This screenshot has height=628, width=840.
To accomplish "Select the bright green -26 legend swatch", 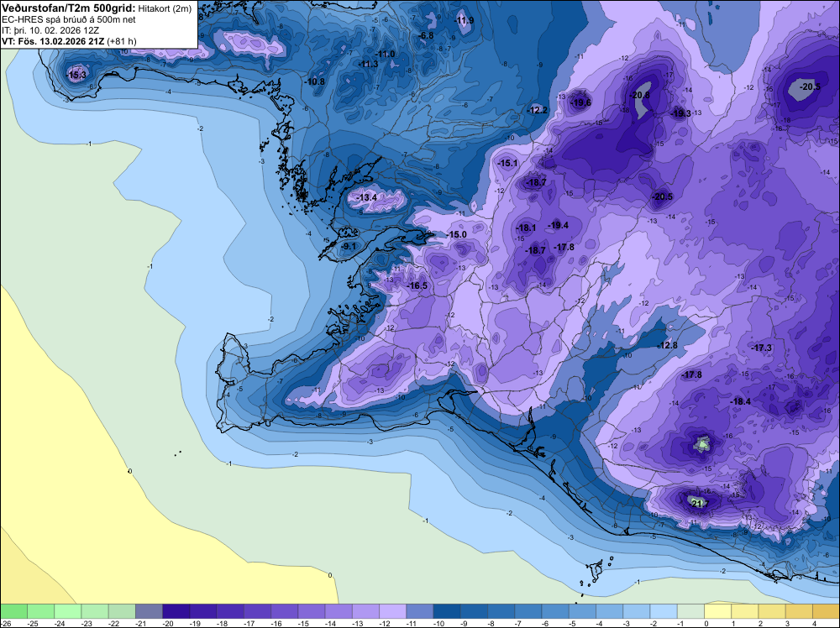I will click(x=13, y=611).
